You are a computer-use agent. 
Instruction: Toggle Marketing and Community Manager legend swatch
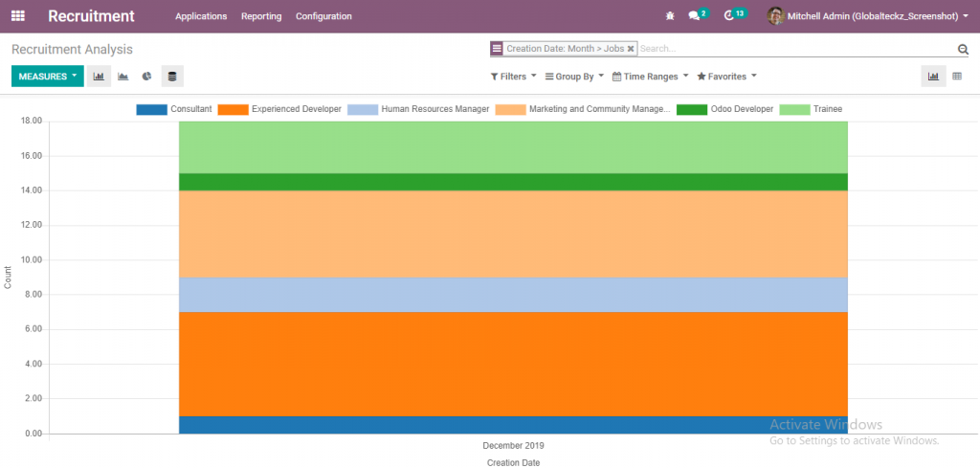511,109
